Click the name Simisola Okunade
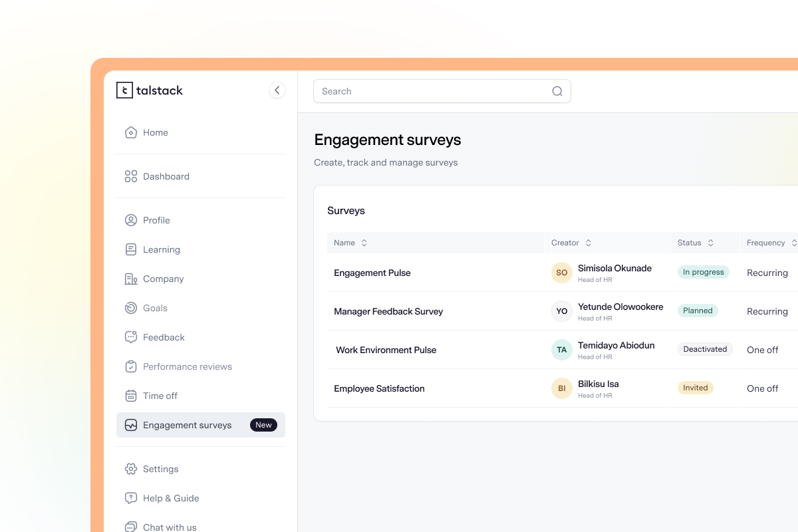 614,268
